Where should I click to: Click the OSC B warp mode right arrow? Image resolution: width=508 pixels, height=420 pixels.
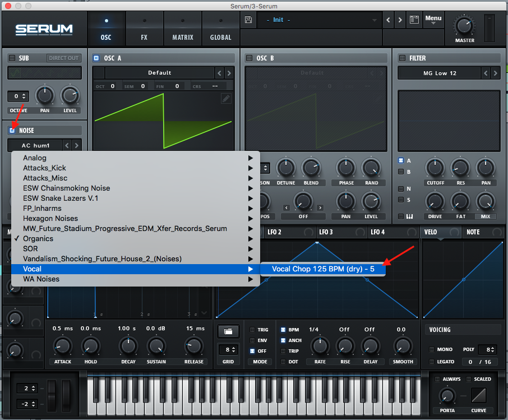tap(320, 207)
